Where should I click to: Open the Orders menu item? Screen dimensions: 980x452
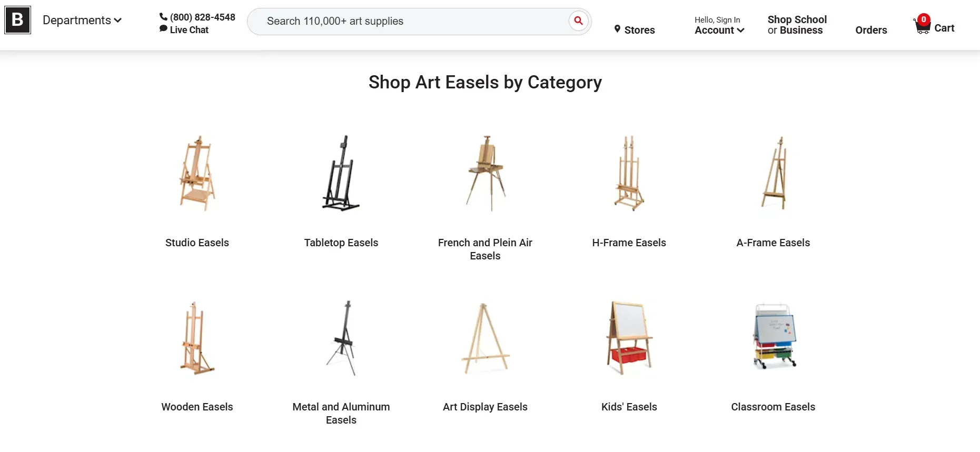[x=871, y=30]
